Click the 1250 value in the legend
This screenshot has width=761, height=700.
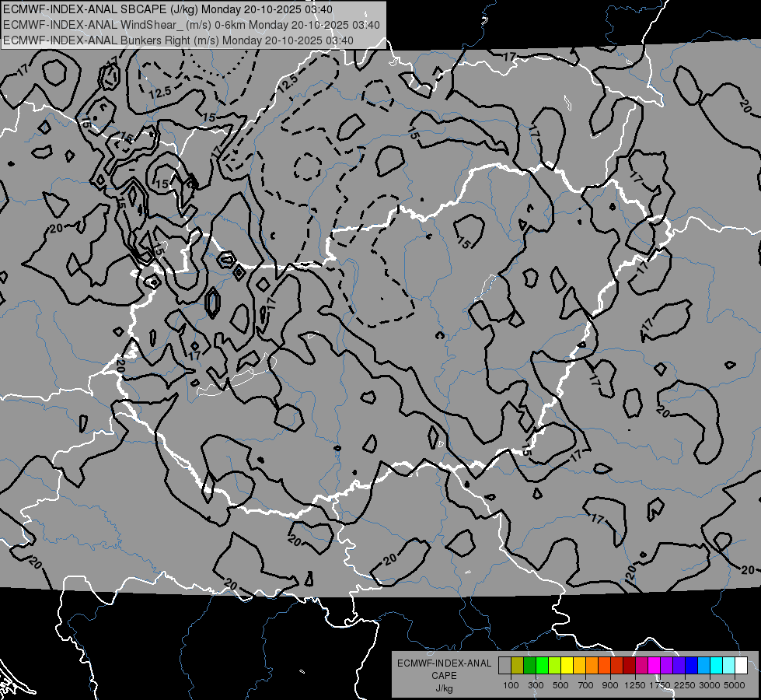[x=635, y=685]
